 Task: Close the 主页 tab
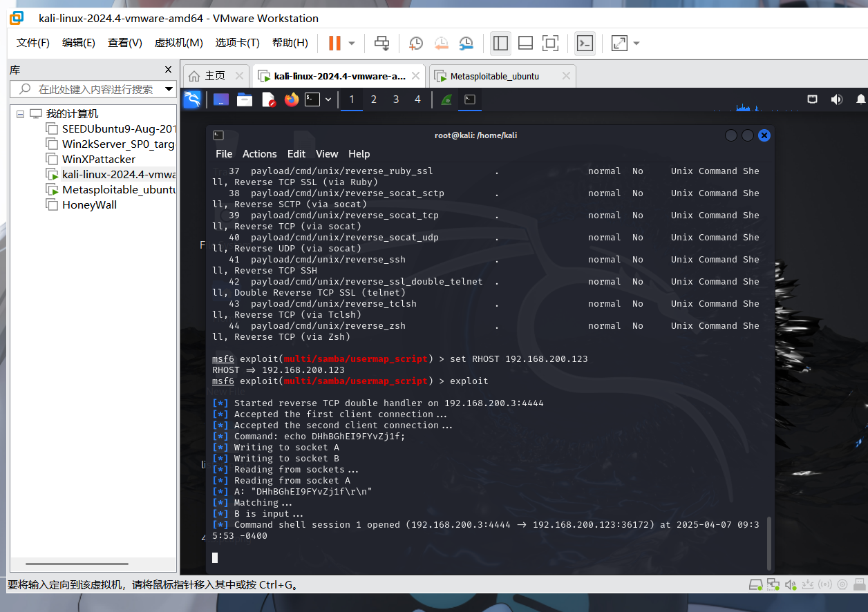click(x=239, y=76)
